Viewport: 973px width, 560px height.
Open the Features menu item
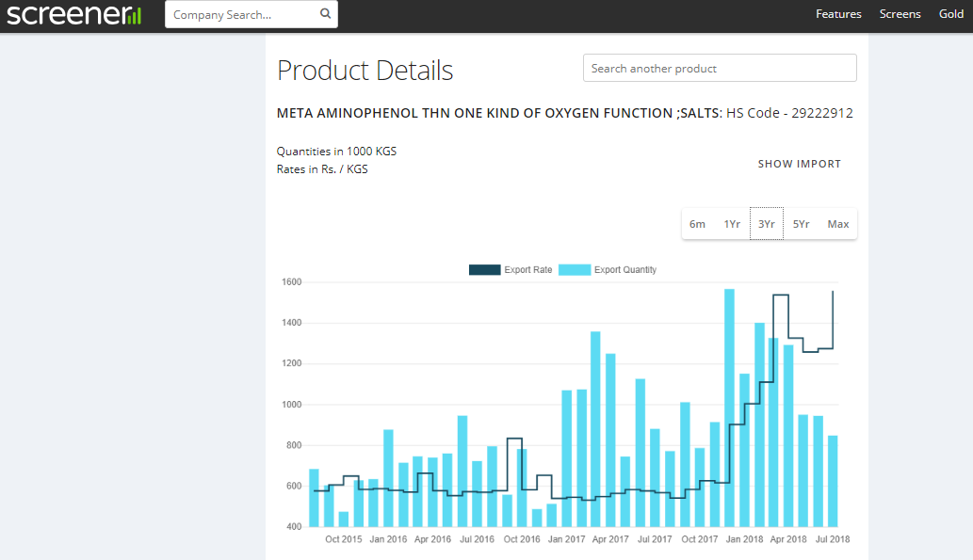(x=838, y=14)
